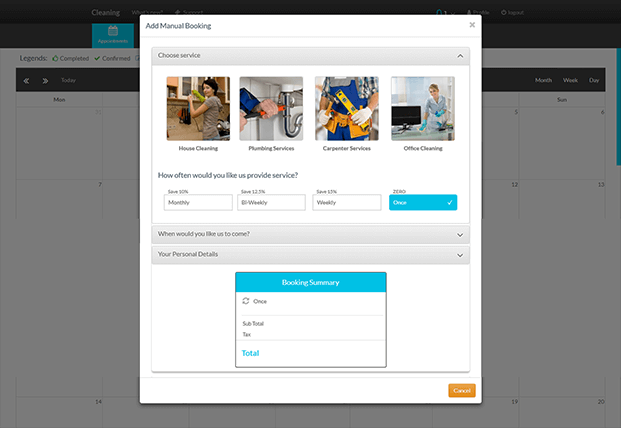This screenshot has height=428, width=621.
Task: Close the Add Manual Booking dialog
Action: point(472,25)
